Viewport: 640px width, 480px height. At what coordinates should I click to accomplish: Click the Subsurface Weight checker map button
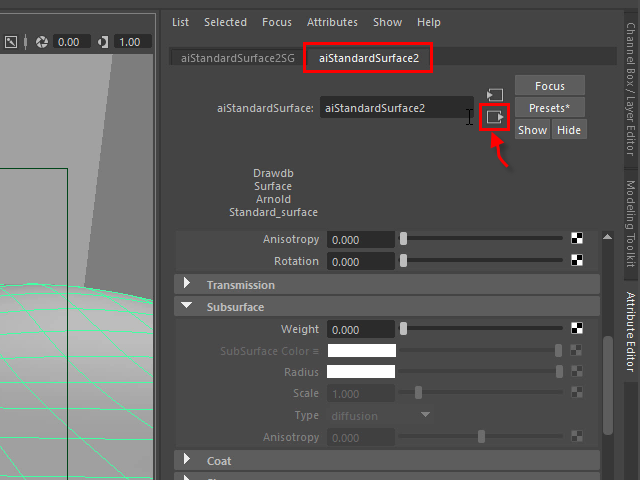point(577,329)
